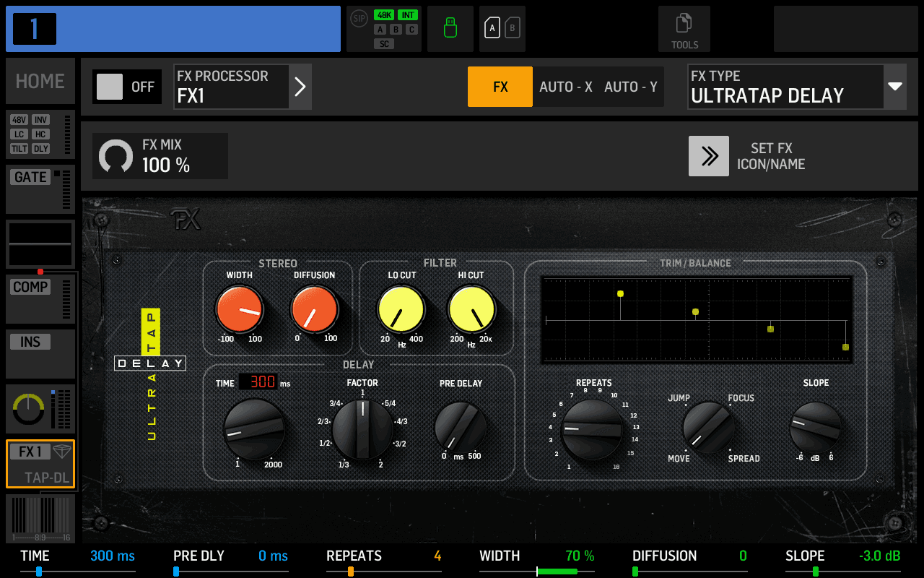Image resolution: width=924 pixels, height=578 pixels.
Task: Click the USB drive status icon
Action: (450, 29)
